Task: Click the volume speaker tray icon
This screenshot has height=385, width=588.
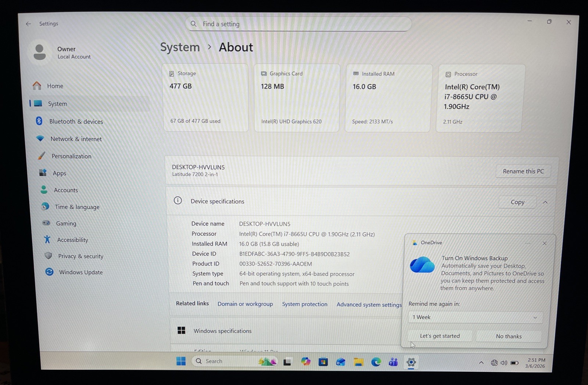Action: 504,363
